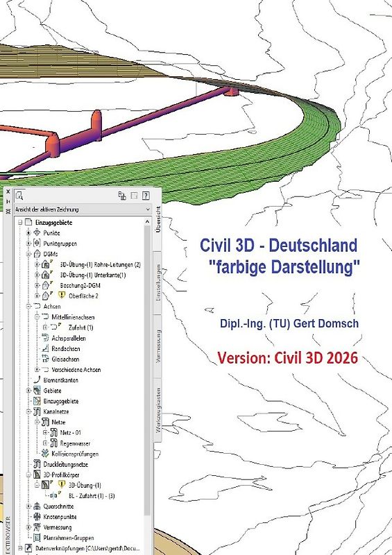The width and height of the screenshot is (392, 555).
Task: Click the scroll up arrow of the tree
Action: click(x=147, y=221)
